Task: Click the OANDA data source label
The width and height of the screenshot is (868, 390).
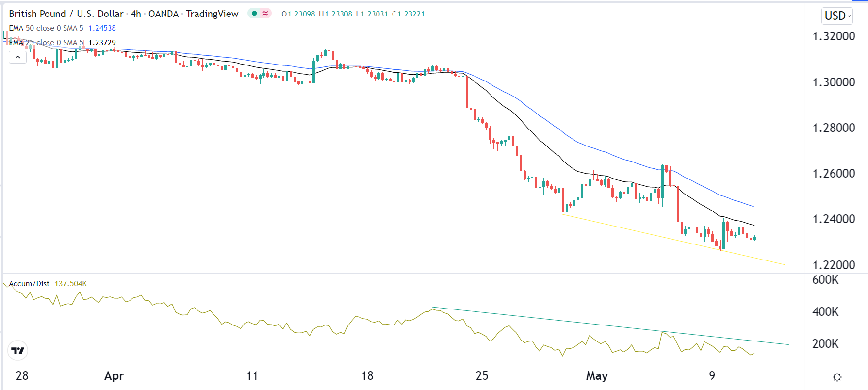Action: coord(164,14)
